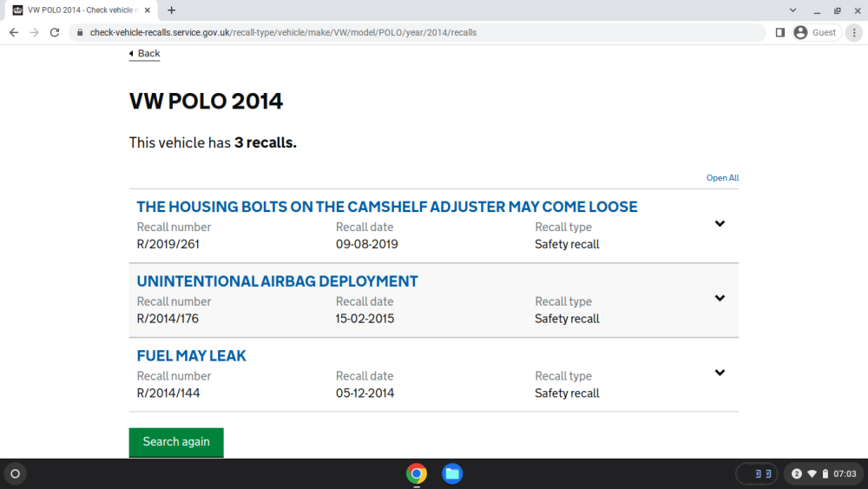The width and height of the screenshot is (868, 489).
Task: Reload the recalls page
Action: click(x=54, y=33)
